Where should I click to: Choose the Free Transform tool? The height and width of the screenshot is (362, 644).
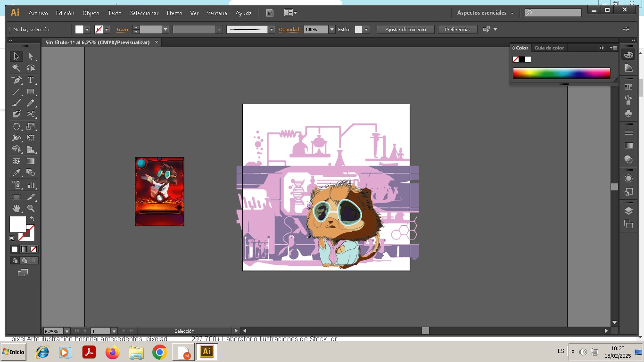tap(31, 138)
